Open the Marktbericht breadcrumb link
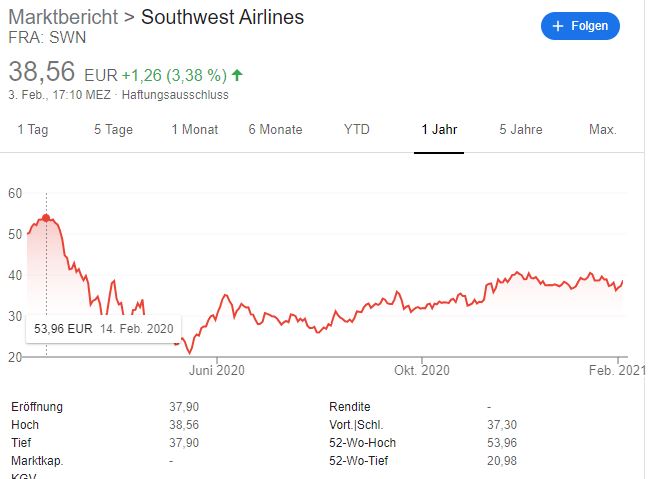This screenshot has height=479, width=652. [x=63, y=17]
